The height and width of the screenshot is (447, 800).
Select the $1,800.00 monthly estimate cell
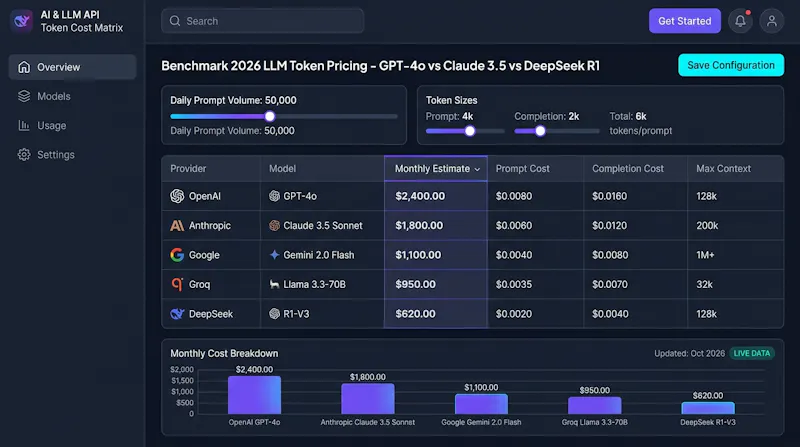pyautogui.click(x=436, y=226)
